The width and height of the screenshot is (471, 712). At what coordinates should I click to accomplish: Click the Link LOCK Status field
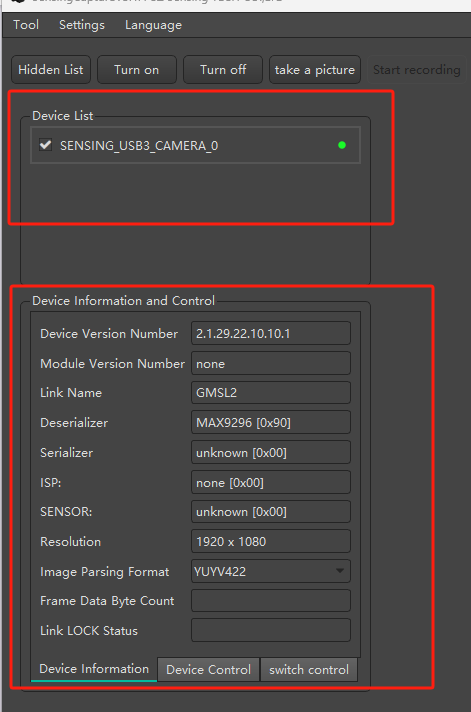(271, 630)
